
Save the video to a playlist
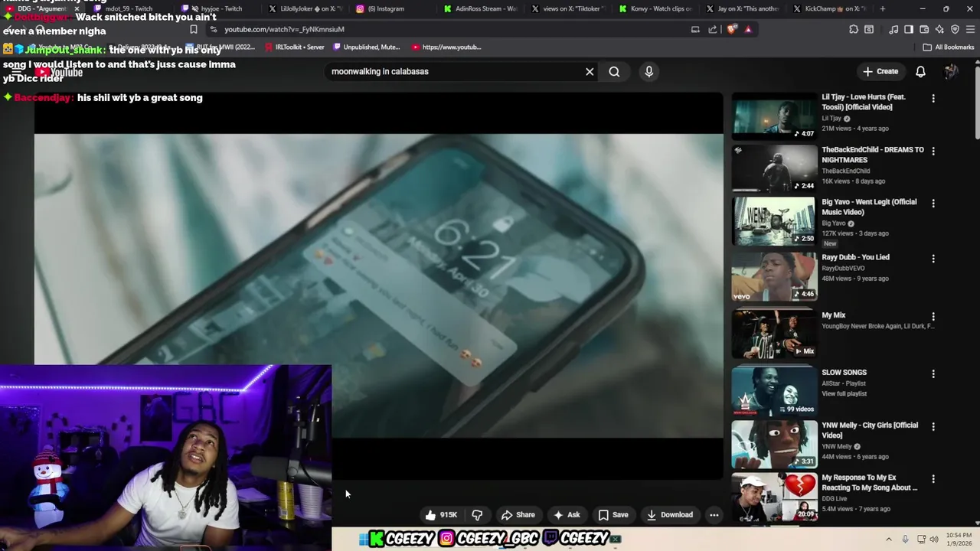click(x=613, y=515)
